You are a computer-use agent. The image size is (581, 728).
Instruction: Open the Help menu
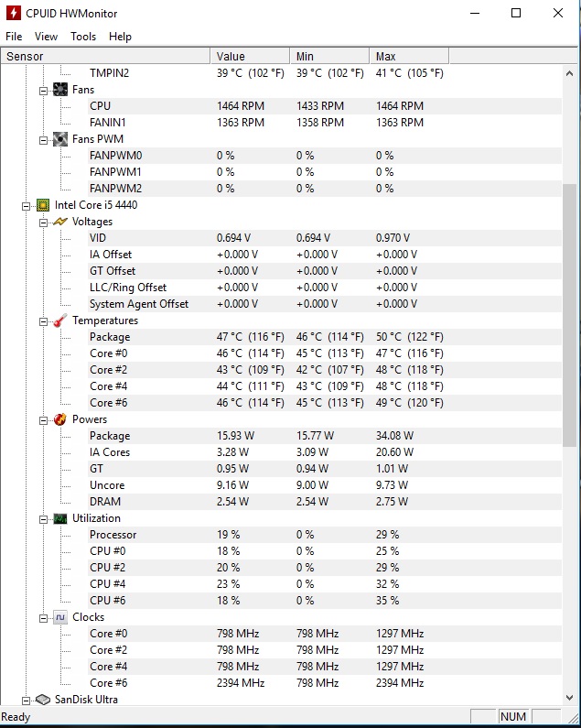tap(120, 37)
